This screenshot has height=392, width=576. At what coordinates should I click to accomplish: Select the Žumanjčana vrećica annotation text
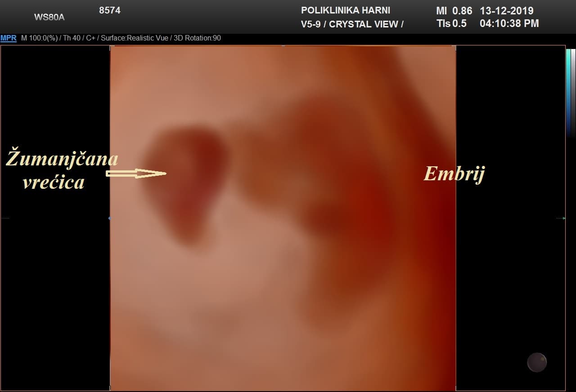[x=62, y=170]
